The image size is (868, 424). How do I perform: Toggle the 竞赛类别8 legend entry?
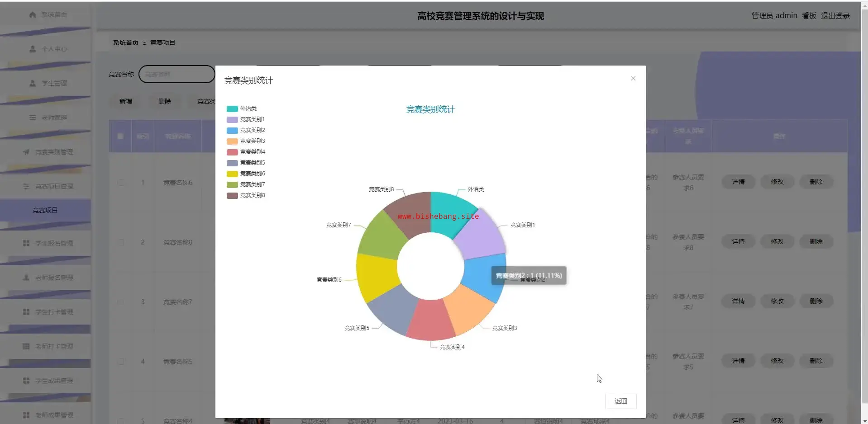pos(246,195)
